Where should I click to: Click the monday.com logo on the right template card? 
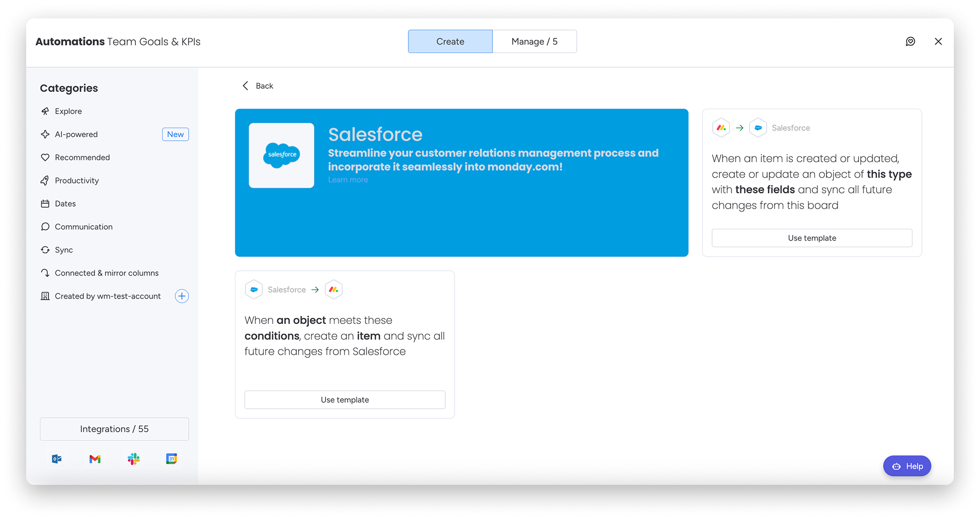[721, 128]
